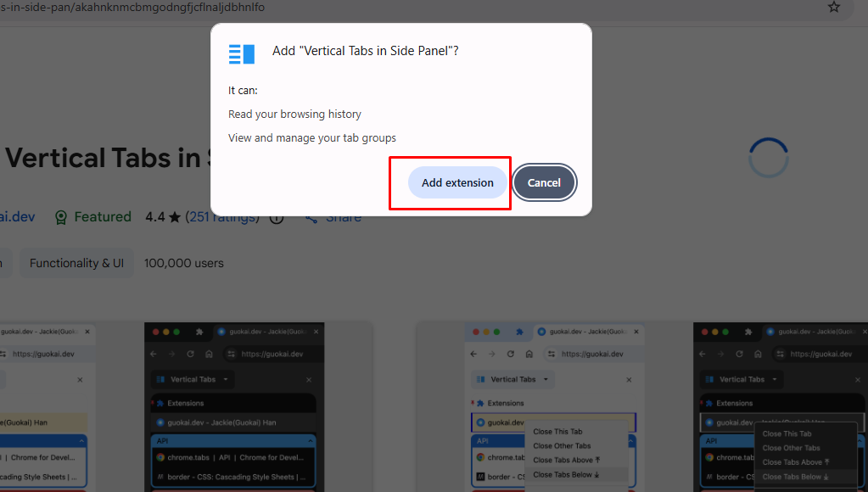Viewport: 868px width, 492px height.
Task: Choose Close Tabs Below in the dark screenshot
Action: click(x=797, y=477)
